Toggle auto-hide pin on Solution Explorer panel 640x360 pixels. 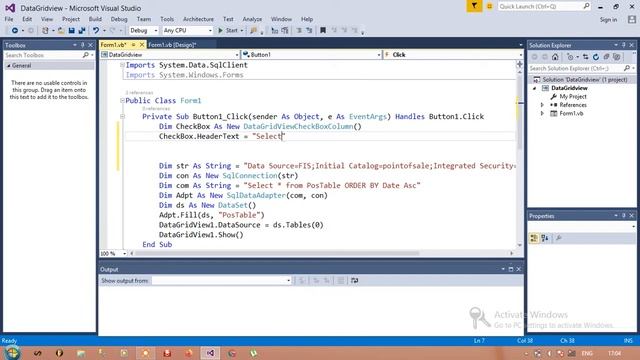point(624,45)
